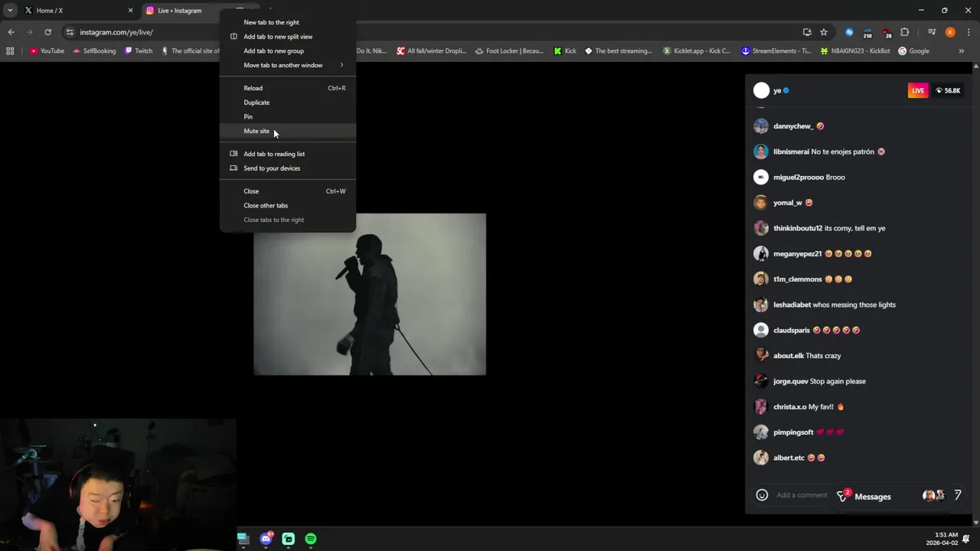Open the StreamElements bookmark
Screen dimensions: 980x551
776,51
